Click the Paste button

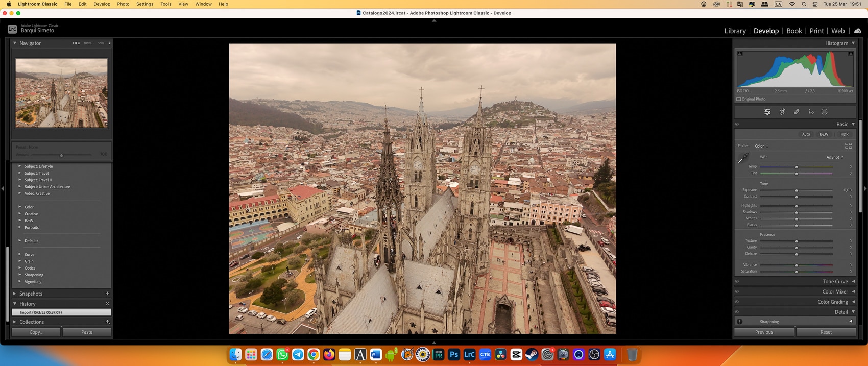tap(87, 332)
